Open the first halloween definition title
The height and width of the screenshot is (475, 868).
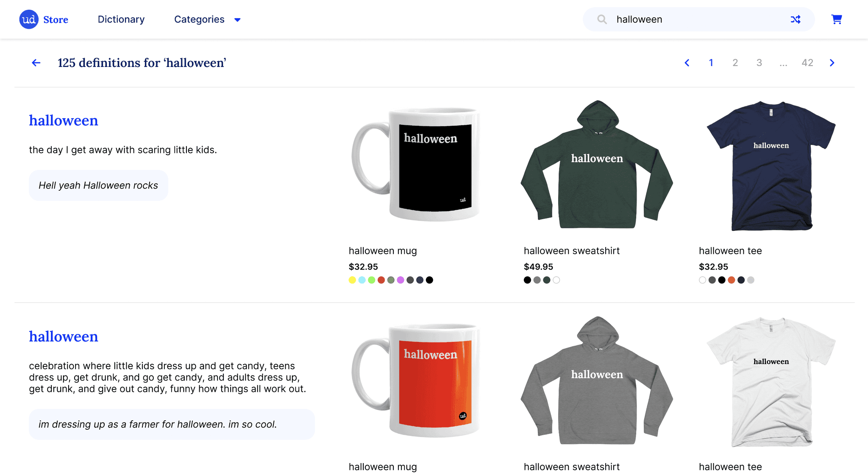click(x=64, y=120)
